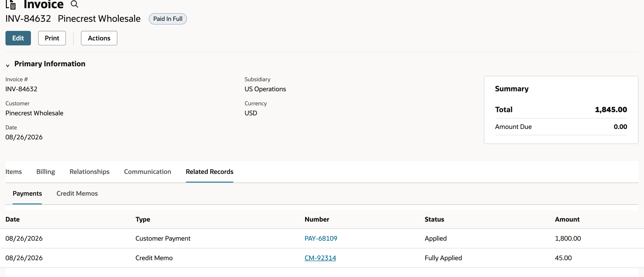Open payment PAY-68109 link

pos(321,239)
